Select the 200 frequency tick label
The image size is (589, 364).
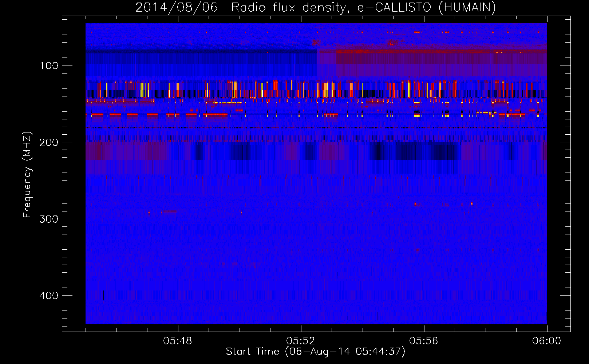49,142
